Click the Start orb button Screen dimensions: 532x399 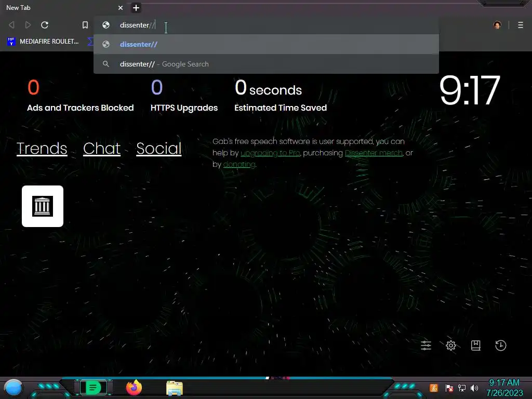[13, 388]
